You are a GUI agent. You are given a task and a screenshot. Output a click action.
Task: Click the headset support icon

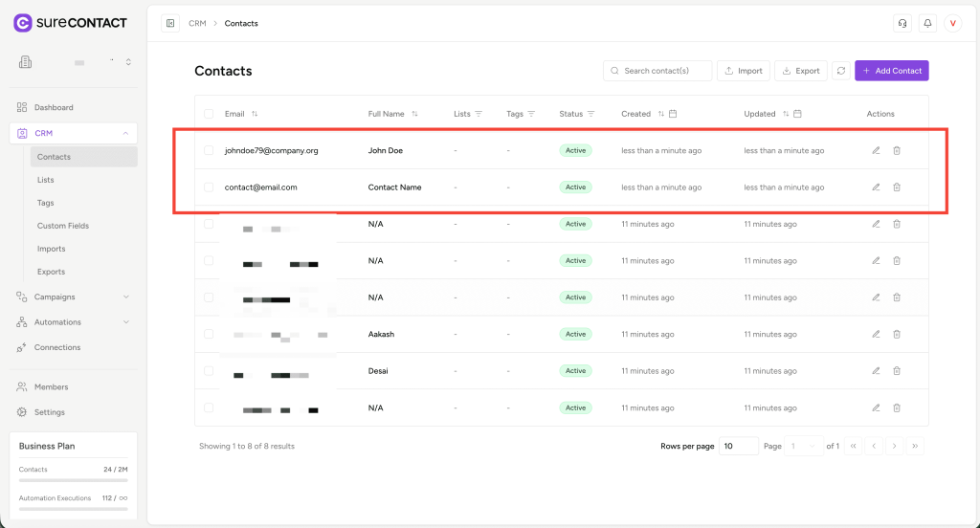(x=902, y=24)
